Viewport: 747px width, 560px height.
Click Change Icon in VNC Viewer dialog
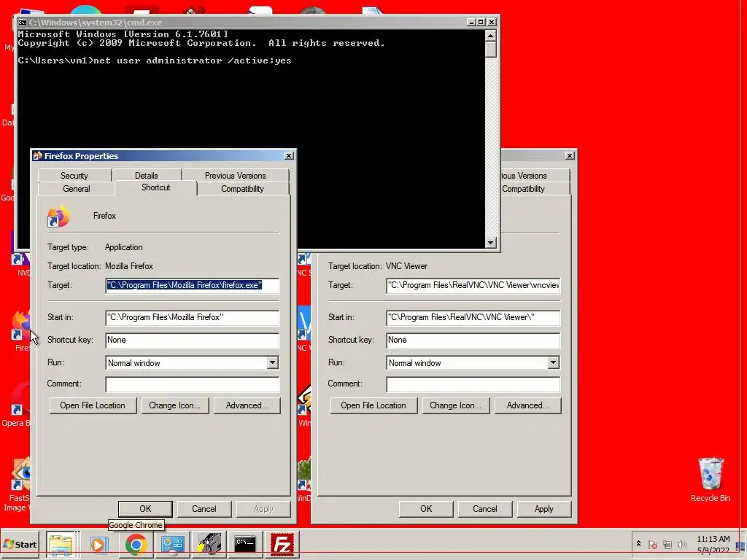tap(455, 405)
